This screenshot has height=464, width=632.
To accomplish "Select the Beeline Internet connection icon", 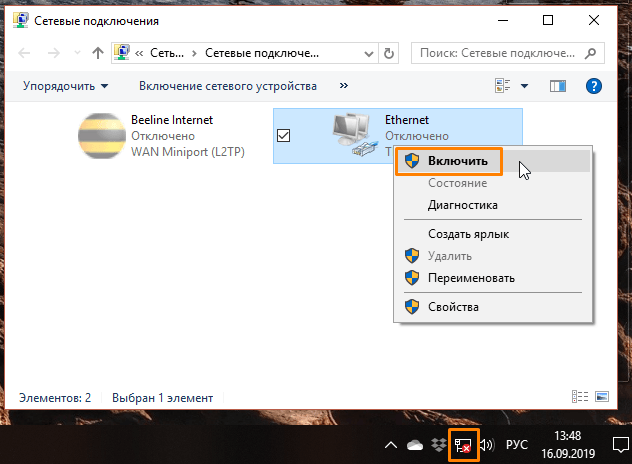I will pos(102,135).
